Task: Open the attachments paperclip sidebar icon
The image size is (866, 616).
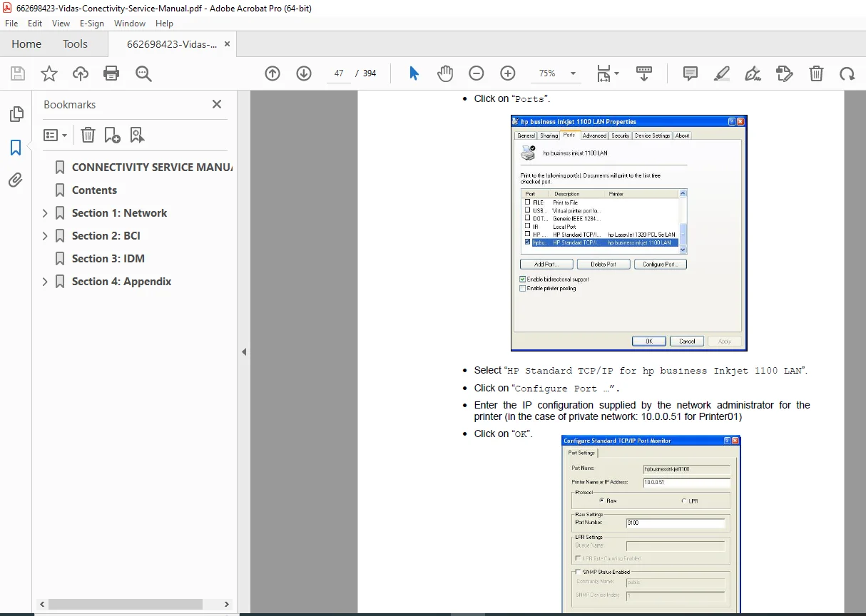Action: [16, 180]
